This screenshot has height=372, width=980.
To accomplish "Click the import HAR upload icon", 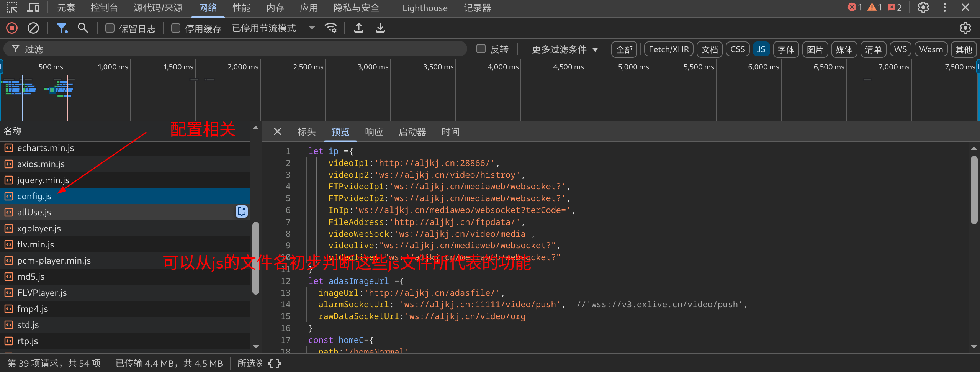I will click(358, 28).
